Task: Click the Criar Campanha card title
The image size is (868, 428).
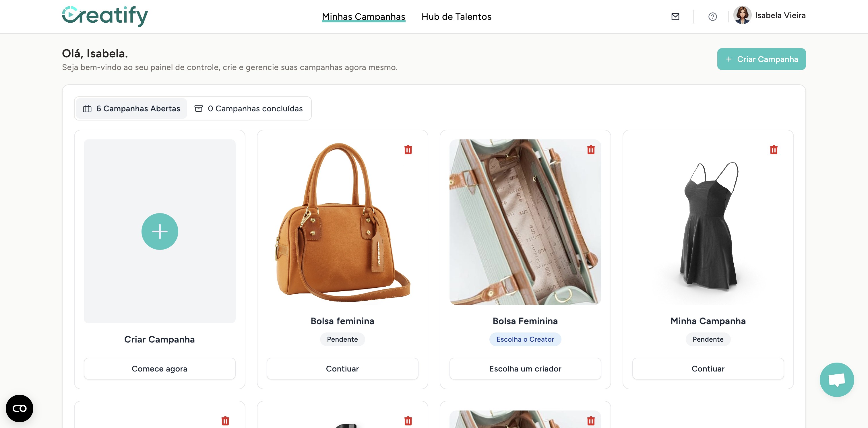Action: pyautogui.click(x=159, y=339)
